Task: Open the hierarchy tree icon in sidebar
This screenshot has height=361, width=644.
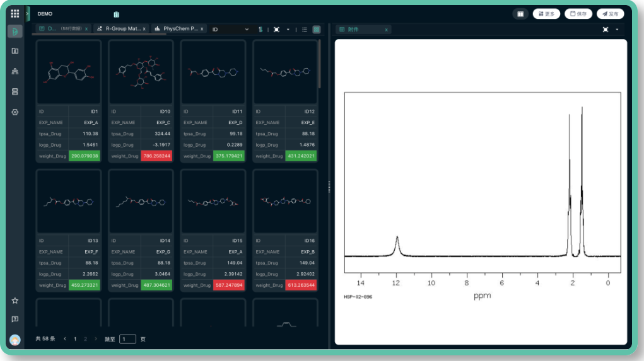Action: click(15, 71)
